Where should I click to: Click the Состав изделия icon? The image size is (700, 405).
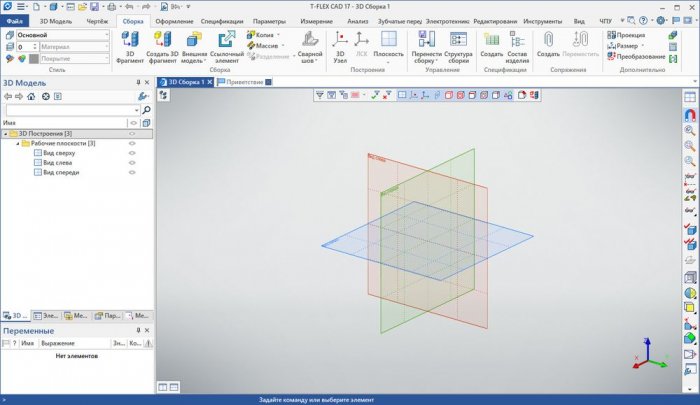point(517,40)
